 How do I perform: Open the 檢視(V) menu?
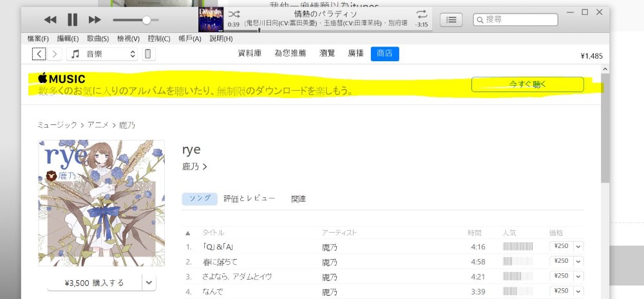coord(128,39)
